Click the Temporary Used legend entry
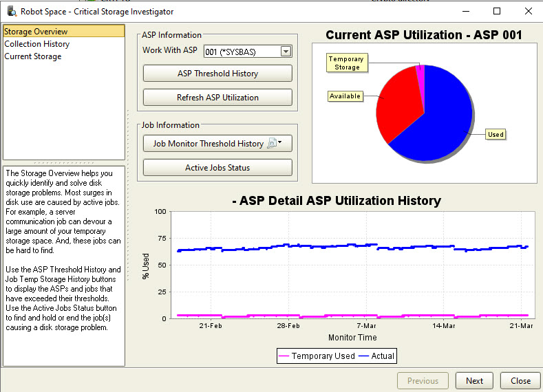Image resolution: width=543 pixels, height=392 pixels. click(x=317, y=356)
